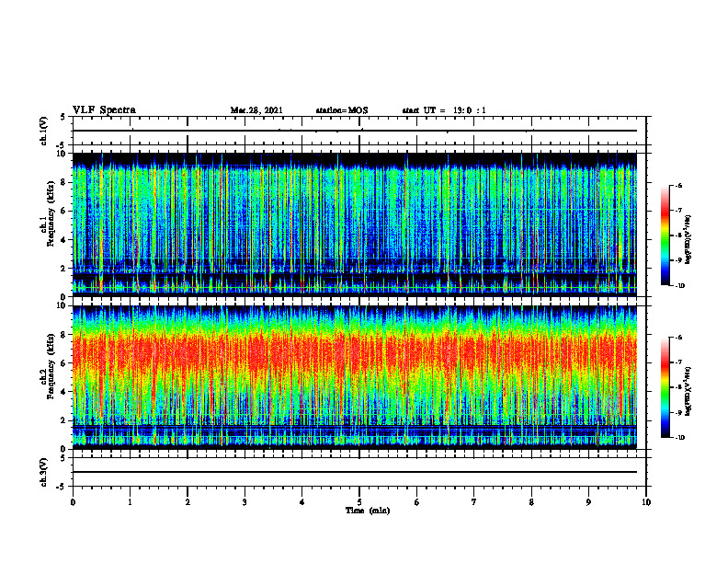Select the ch.2 "Frequency (kHz)" axis label
Screen dimensions: 728x563
click(51, 366)
